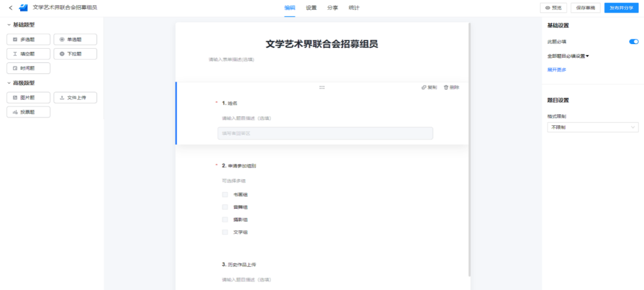Add a 多选题 (multiple choice) question
This screenshot has width=644, height=290.
pos(28,40)
